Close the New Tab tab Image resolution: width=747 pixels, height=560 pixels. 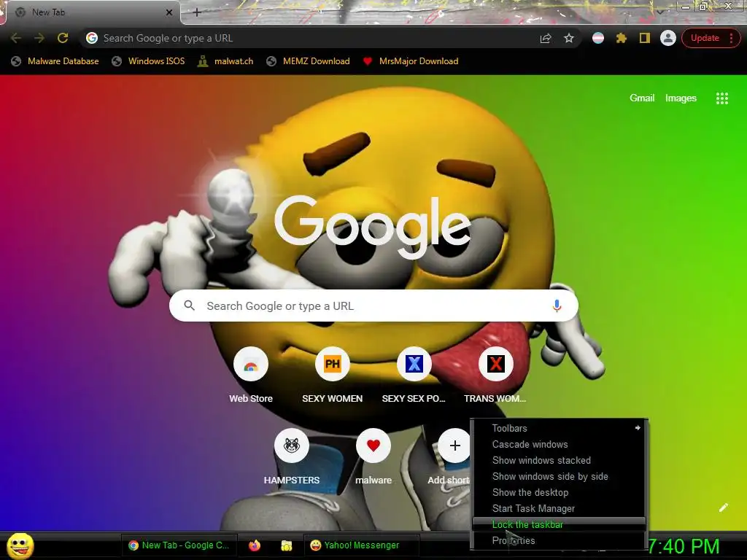point(169,12)
